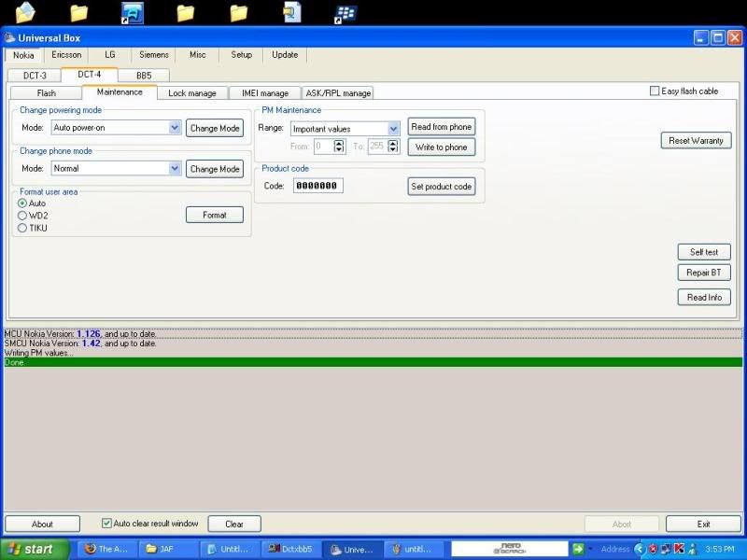Click the Repair BT button
Image resolution: width=747 pixels, height=560 pixels.
704,273
